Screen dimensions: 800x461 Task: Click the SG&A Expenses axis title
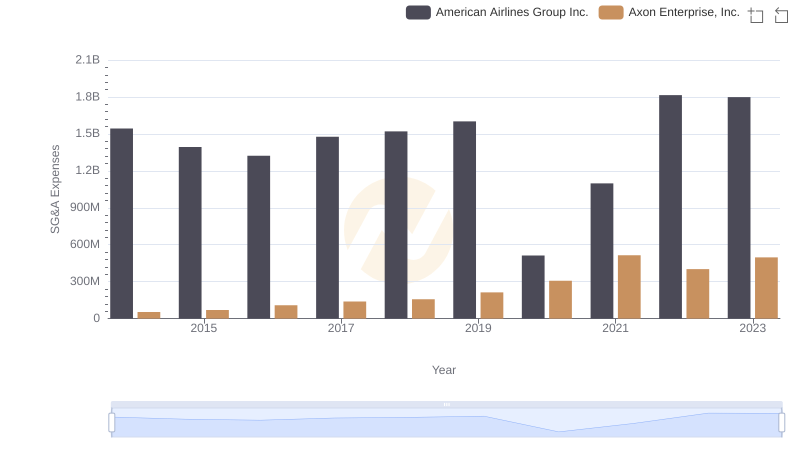55,189
